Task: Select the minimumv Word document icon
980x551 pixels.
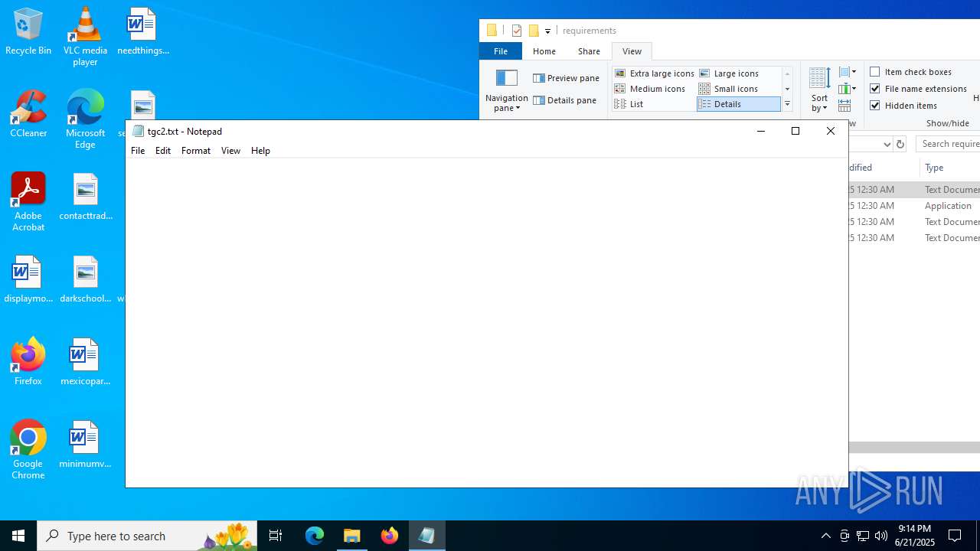Action: pyautogui.click(x=85, y=445)
